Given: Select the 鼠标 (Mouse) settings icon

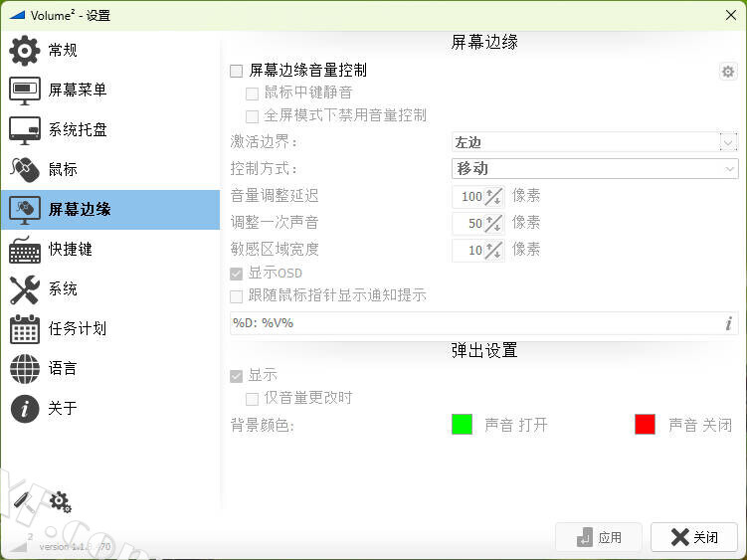Looking at the screenshot, I should (x=26, y=170).
